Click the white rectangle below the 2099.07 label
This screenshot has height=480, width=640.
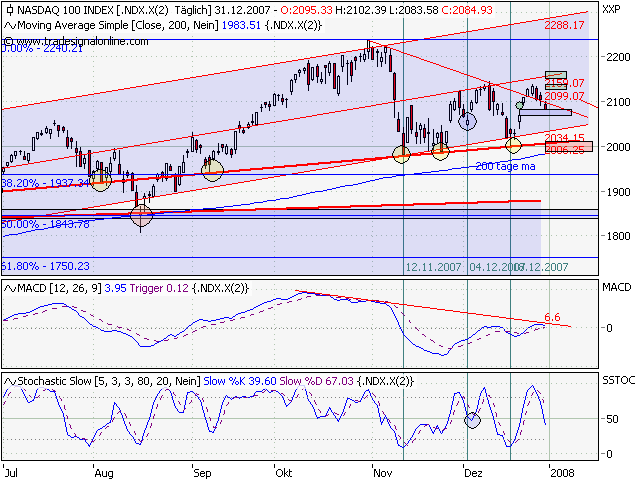(x=545, y=112)
